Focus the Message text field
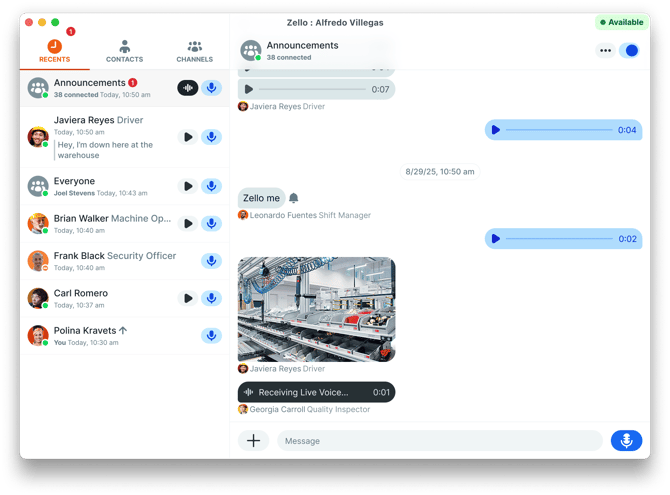This screenshot has height=495, width=670. 440,441
